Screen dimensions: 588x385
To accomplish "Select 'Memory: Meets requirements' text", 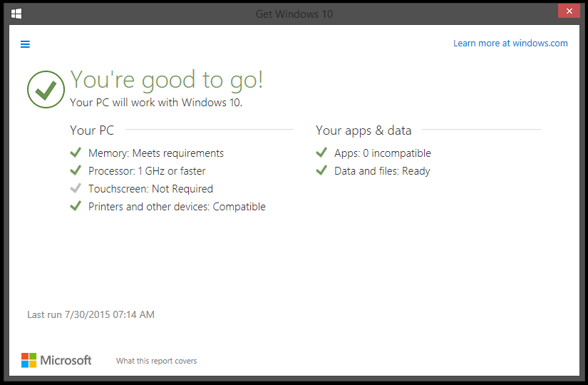I will (156, 153).
